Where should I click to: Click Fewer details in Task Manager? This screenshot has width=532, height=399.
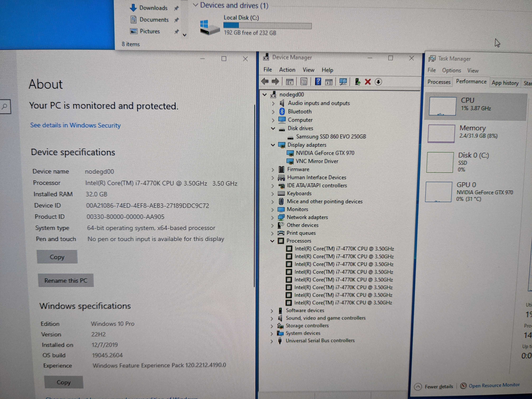434,386
